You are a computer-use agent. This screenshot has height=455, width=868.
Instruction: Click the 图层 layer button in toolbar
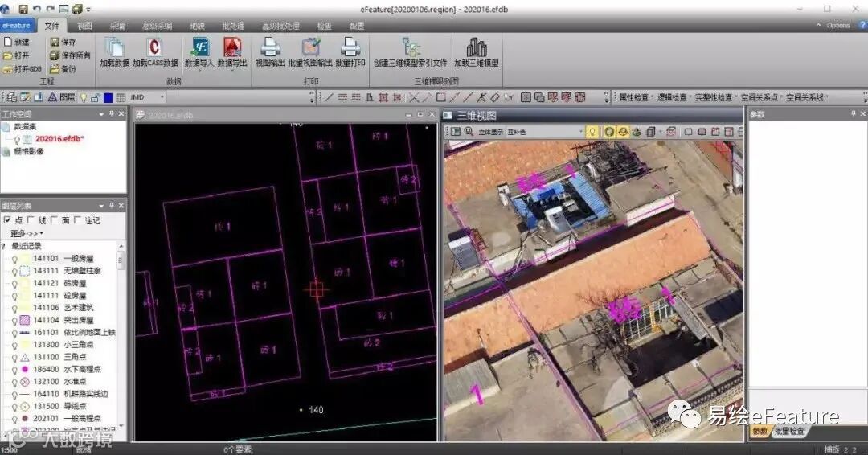(61, 97)
